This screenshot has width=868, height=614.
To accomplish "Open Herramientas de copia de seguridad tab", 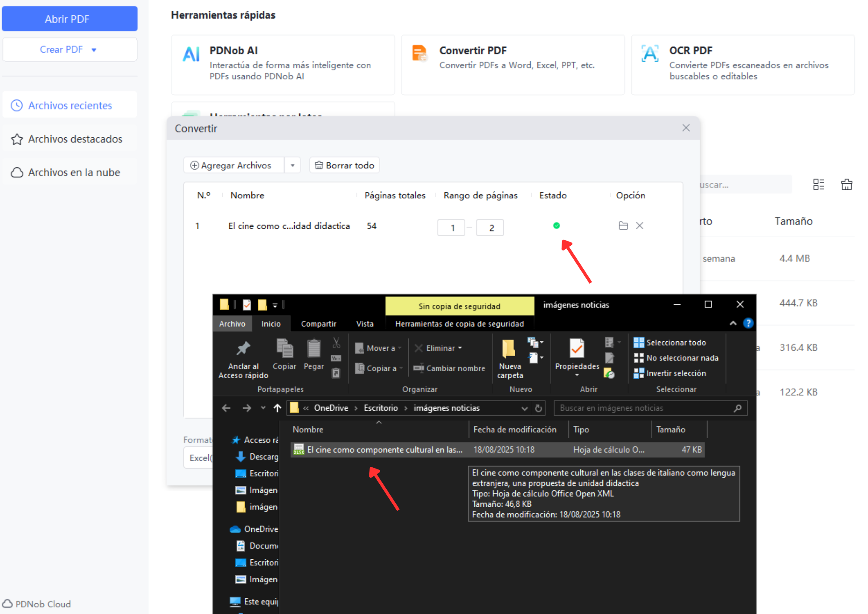I will pyautogui.click(x=459, y=324).
